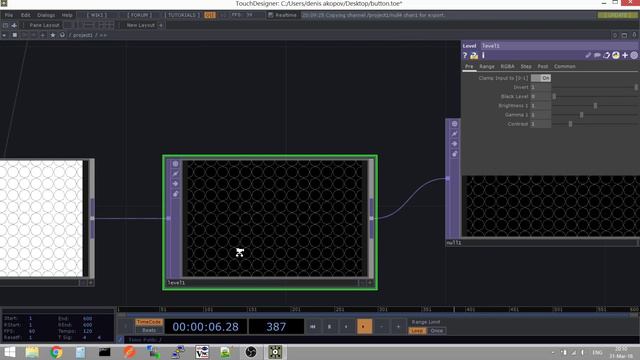Image resolution: width=640 pixels, height=360 pixels.
Task: Click the pencil icon in parameter header
Action: pyautogui.click(x=588, y=56)
